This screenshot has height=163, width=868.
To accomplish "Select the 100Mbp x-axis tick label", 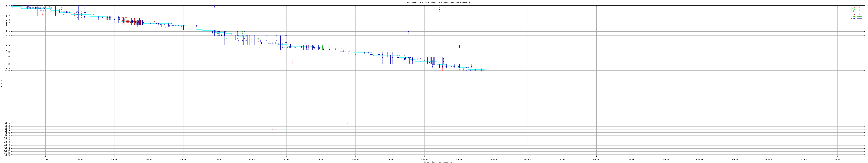I will (x=355, y=159).
